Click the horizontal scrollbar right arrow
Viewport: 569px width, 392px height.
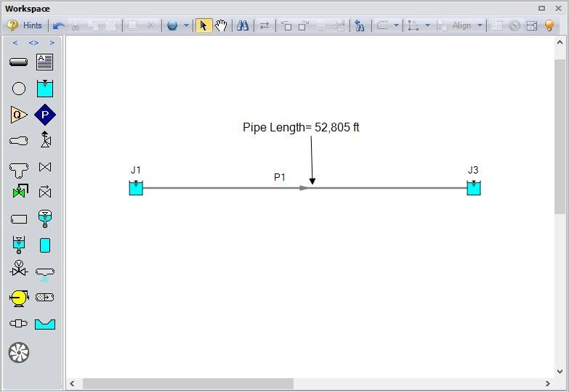click(x=548, y=384)
